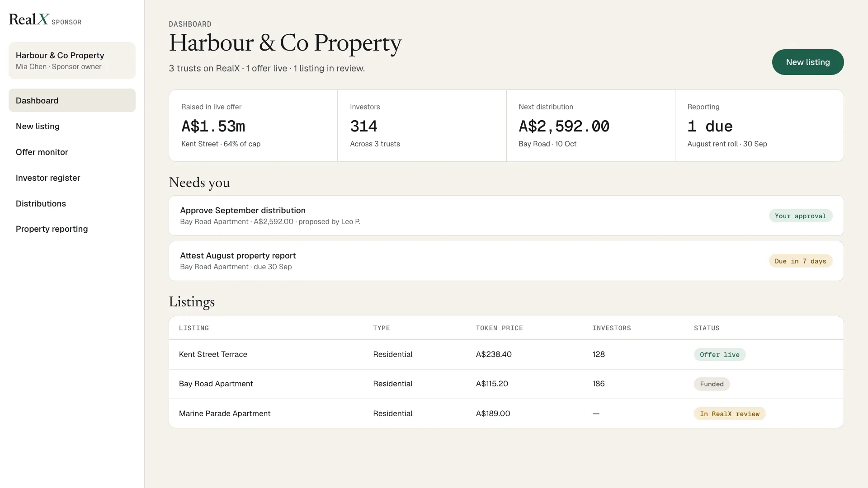The height and width of the screenshot is (488, 868).
Task: Open New listing in the sidebar
Action: pos(72,126)
